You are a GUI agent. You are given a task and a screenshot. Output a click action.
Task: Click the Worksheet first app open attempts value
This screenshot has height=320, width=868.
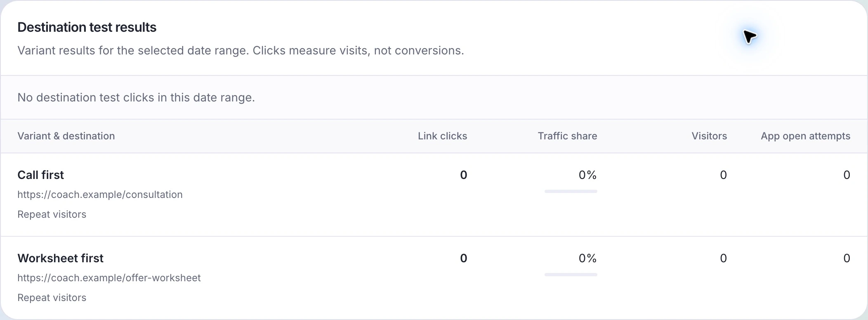[x=847, y=258]
